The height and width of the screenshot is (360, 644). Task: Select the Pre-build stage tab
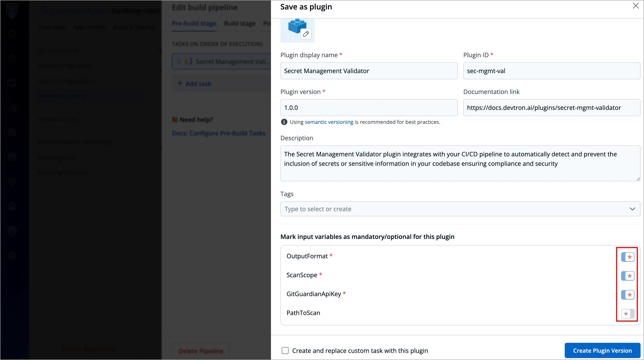(x=194, y=23)
